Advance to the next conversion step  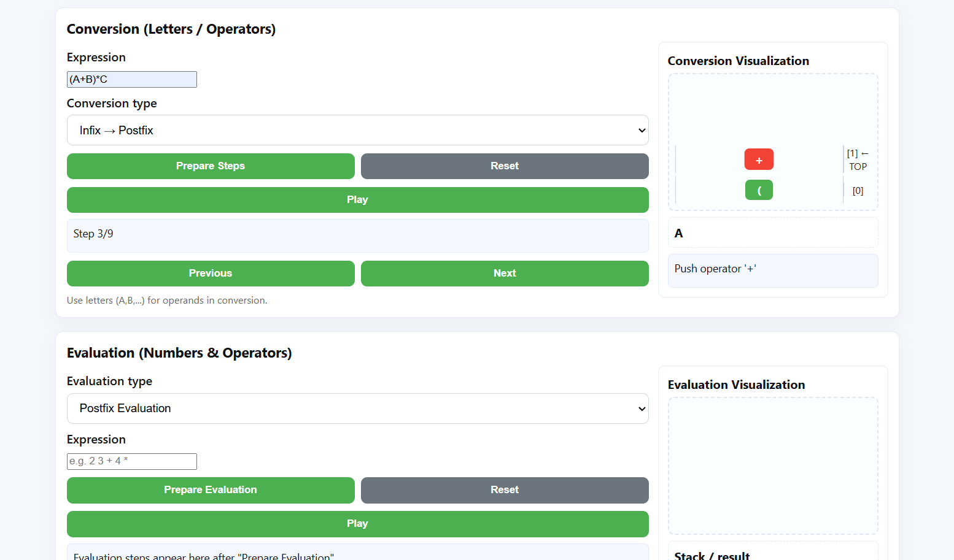[x=504, y=273]
